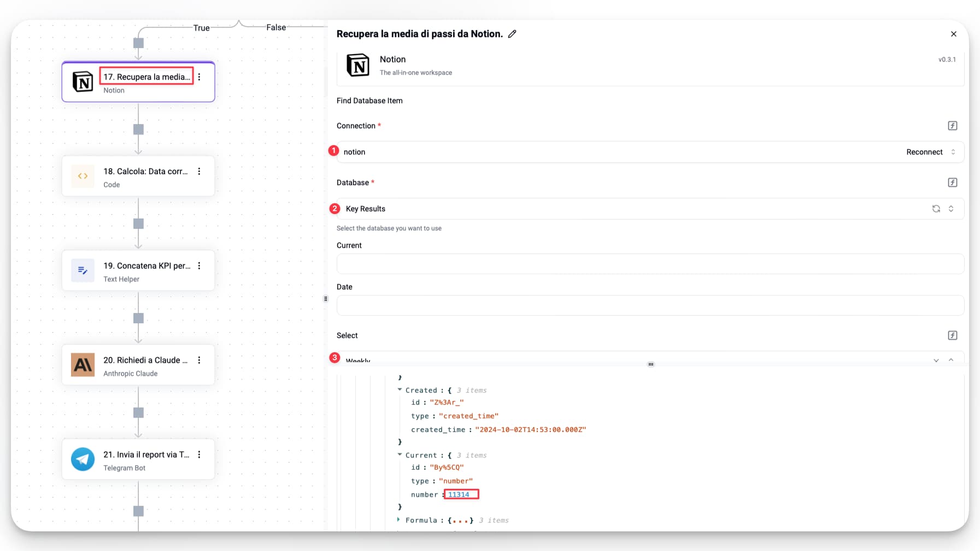Image resolution: width=980 pixels, height=551 pixels.
Task: Click the output section resize handle
Action: pyautogui.click(x=650, y=364)
